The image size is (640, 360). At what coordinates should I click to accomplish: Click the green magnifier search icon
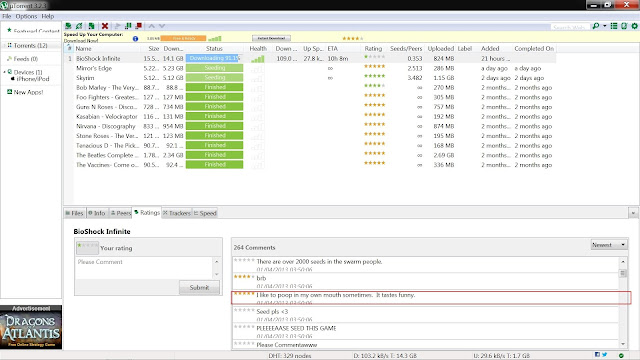pyautogui.click(x=596, y=26)
